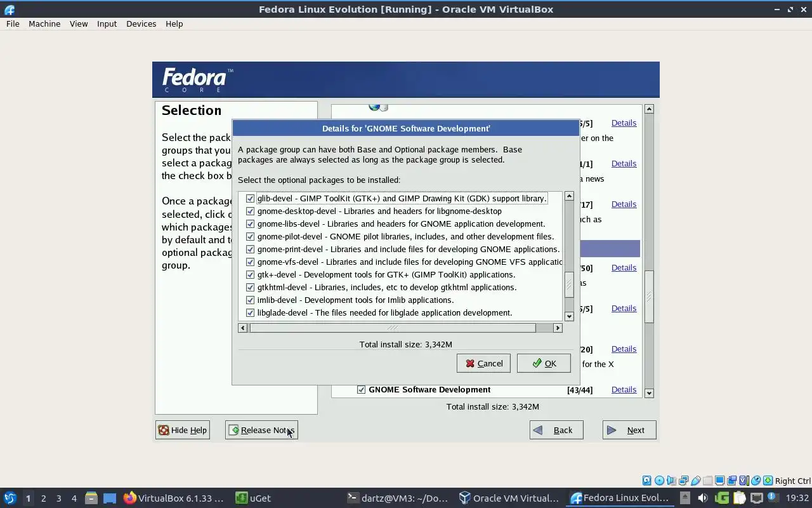Open the File menu
812x508 pixels.
13,23
